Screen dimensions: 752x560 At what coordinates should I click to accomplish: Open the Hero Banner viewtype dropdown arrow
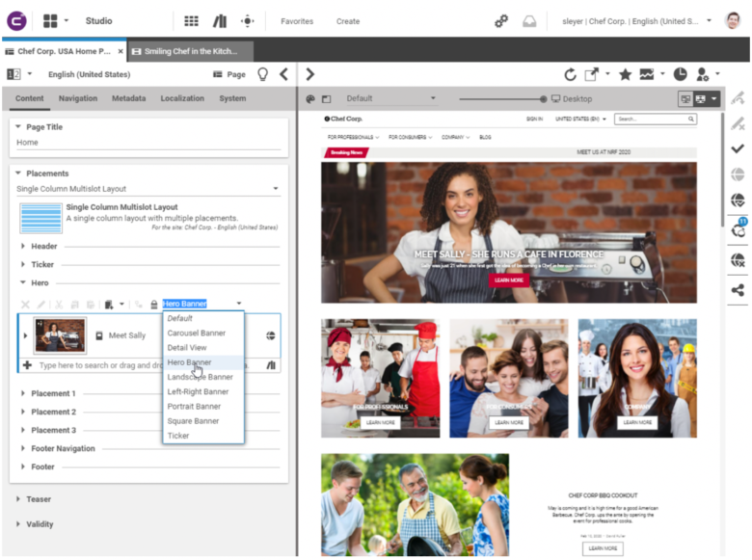click(x=239, y=304)
